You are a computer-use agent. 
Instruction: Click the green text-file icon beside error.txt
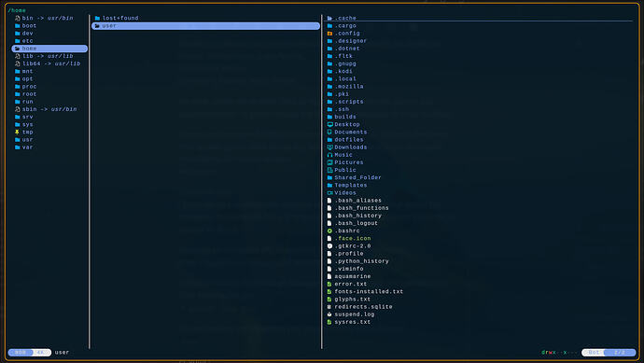pyautogui.click(x=329, y=285)
